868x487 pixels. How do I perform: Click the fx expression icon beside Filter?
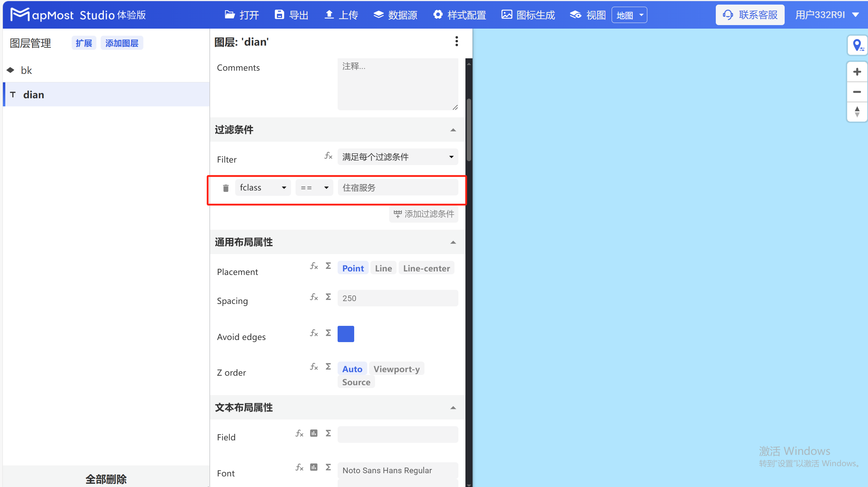(328, 156)
